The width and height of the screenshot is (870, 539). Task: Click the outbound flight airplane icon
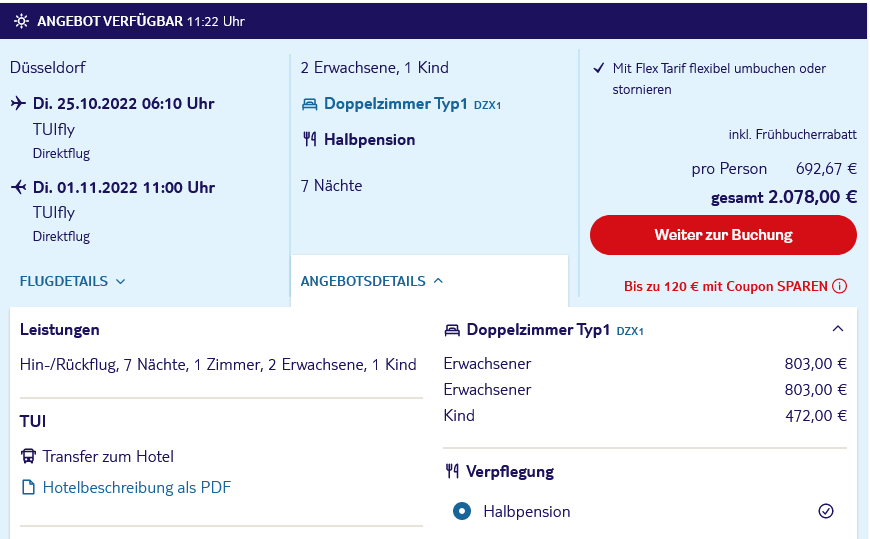(18, 103)
